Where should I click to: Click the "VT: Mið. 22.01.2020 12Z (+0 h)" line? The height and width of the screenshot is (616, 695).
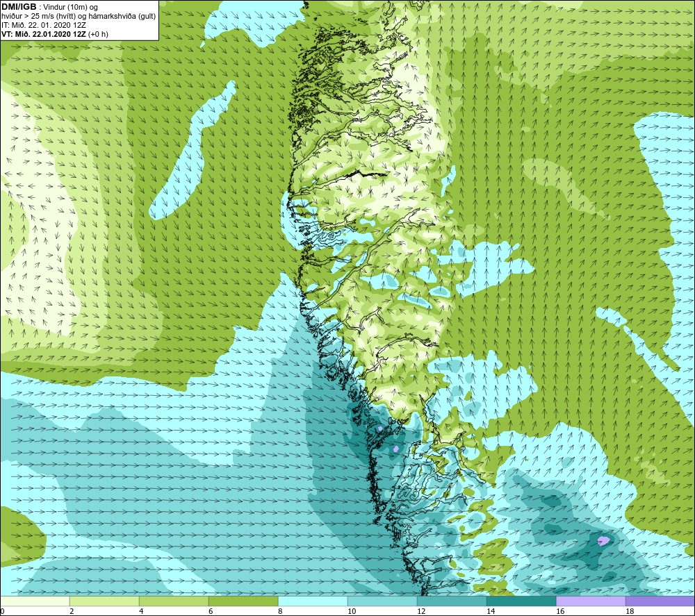click(x=55, y=34)
